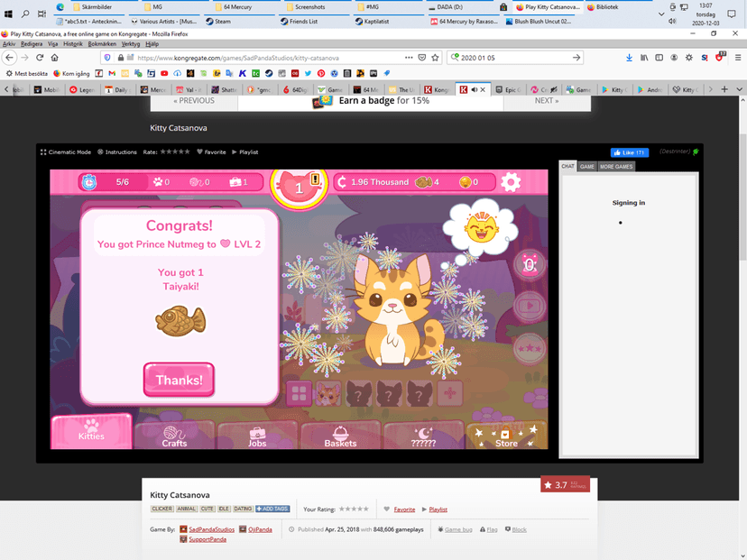Open the Crafts tab
Image resolution: width=747 pixels, height=560 pixels.
pyautogui.click(x=174, y=436)
